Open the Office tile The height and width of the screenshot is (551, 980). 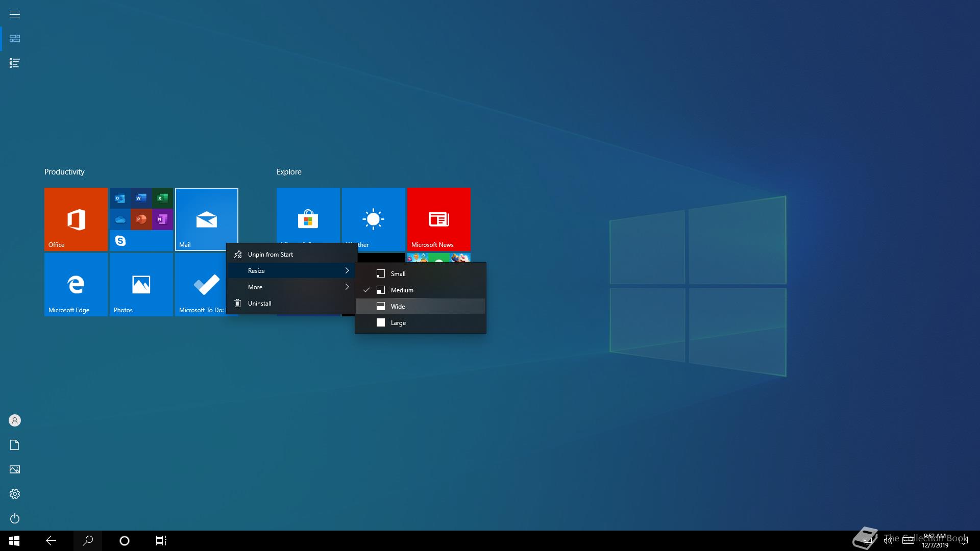tap(76, 219)
